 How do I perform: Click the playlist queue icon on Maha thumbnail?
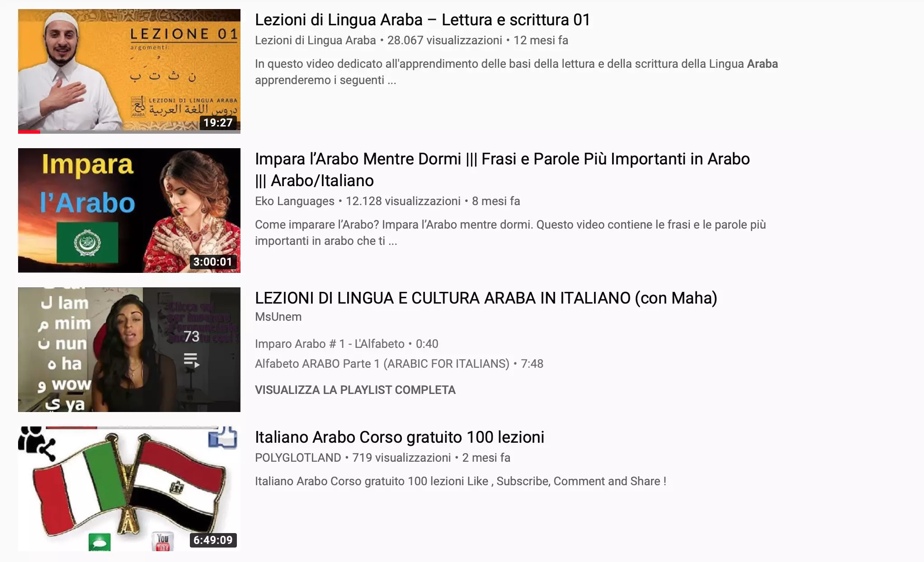tap(192, 360)
